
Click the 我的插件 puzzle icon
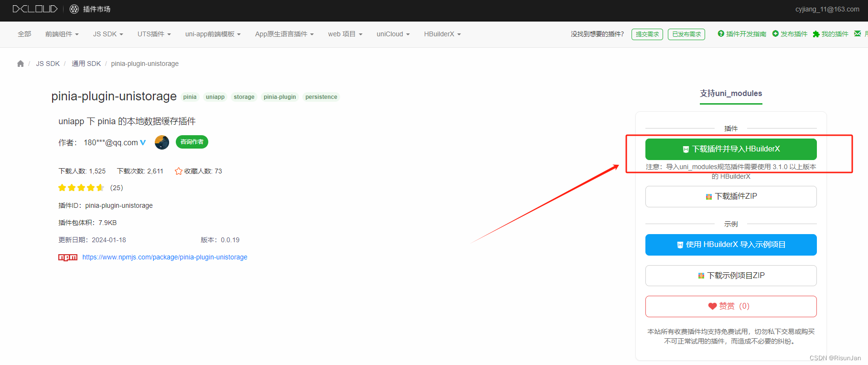click(x=816, y=34)
